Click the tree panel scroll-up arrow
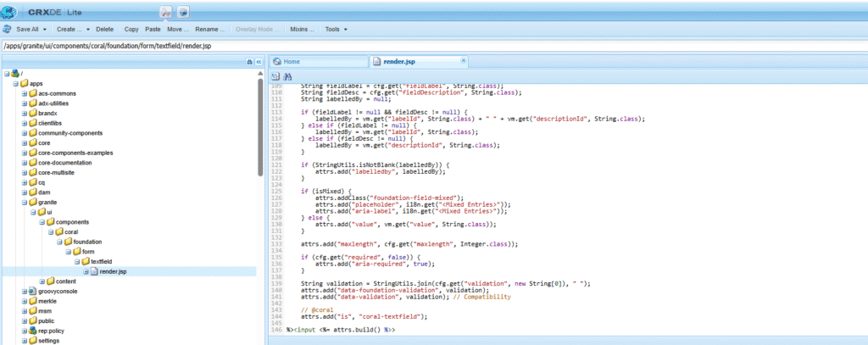This screenshot has height=345, width=868. [260, 73]
